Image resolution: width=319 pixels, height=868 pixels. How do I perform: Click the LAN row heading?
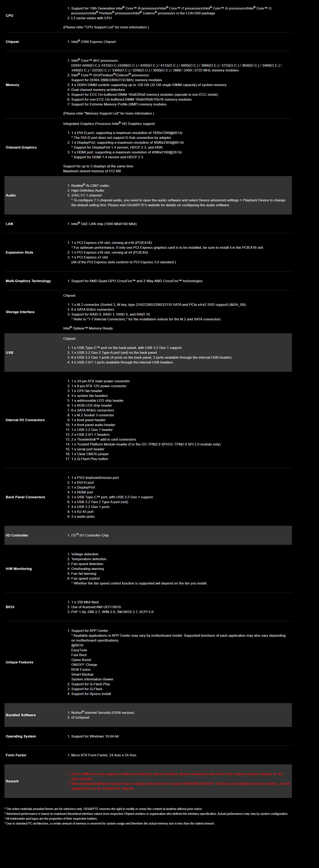(10, 224)
